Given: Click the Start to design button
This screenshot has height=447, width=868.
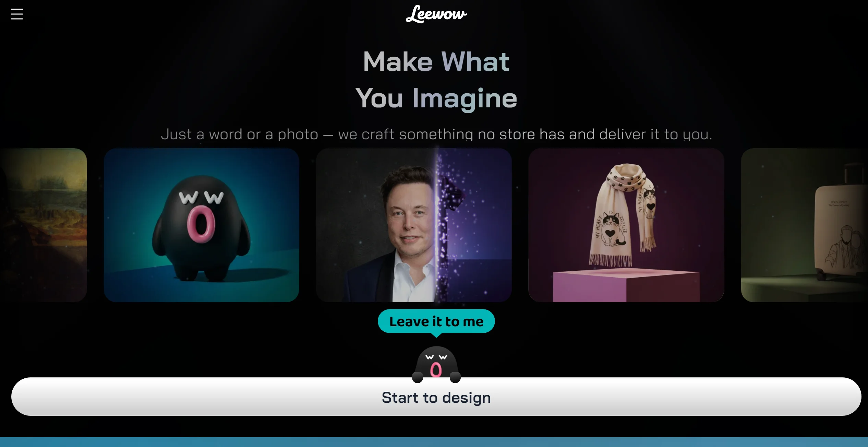Looking at the screenshot, I should tap(436, 397).
